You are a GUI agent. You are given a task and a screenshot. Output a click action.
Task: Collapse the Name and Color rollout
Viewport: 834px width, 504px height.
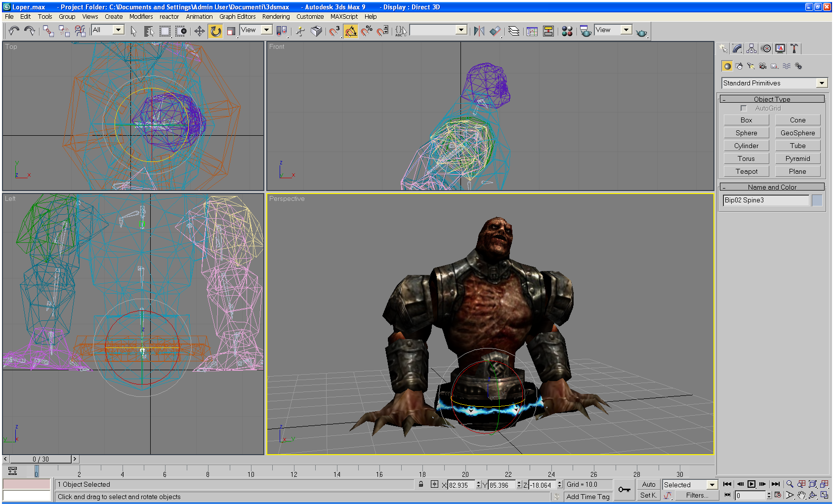click(772, 187)
